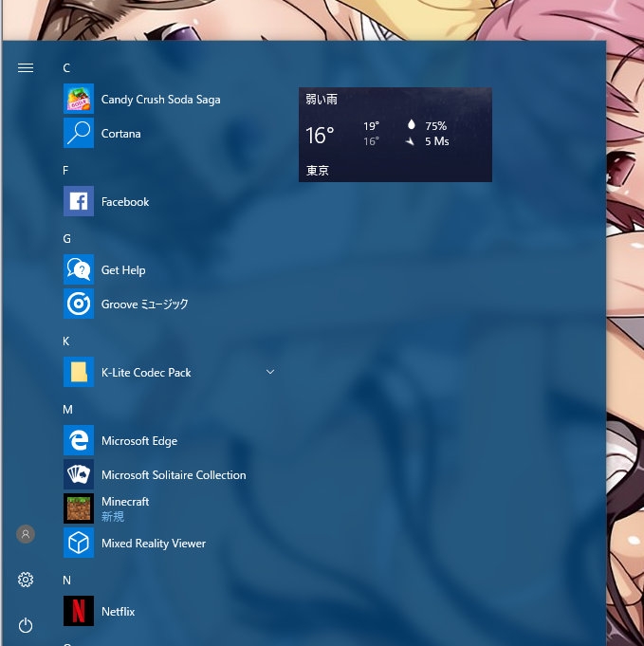Open Mixed Reality Viewer label
Screen dimensions: 644x646
pos(154,544)
